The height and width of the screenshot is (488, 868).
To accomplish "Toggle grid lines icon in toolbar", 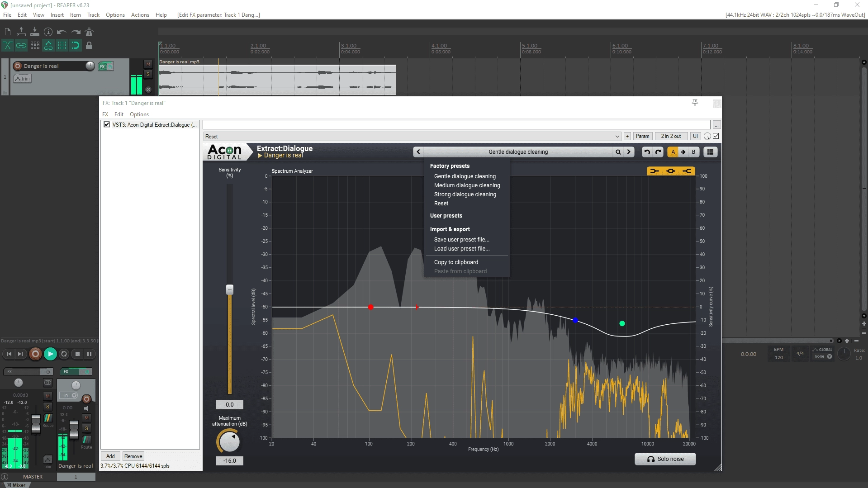I will (x=62, y=45).
